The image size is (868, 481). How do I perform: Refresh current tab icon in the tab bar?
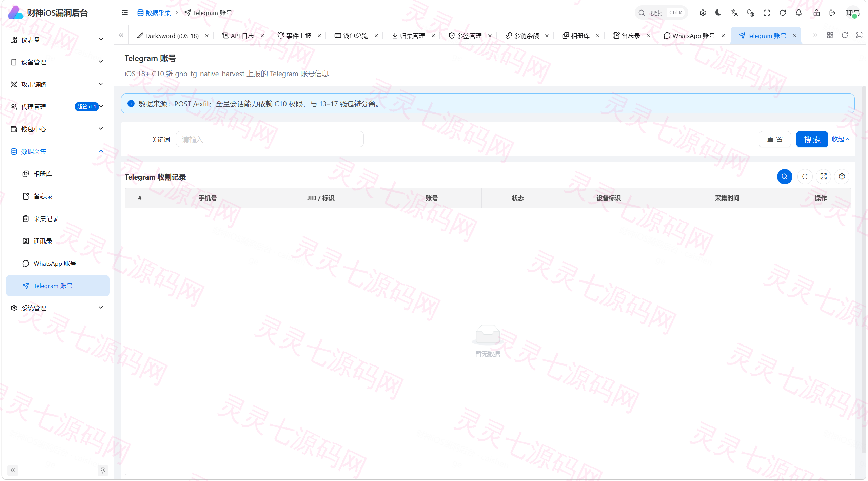pyautogui.click(x=845, y=35)
